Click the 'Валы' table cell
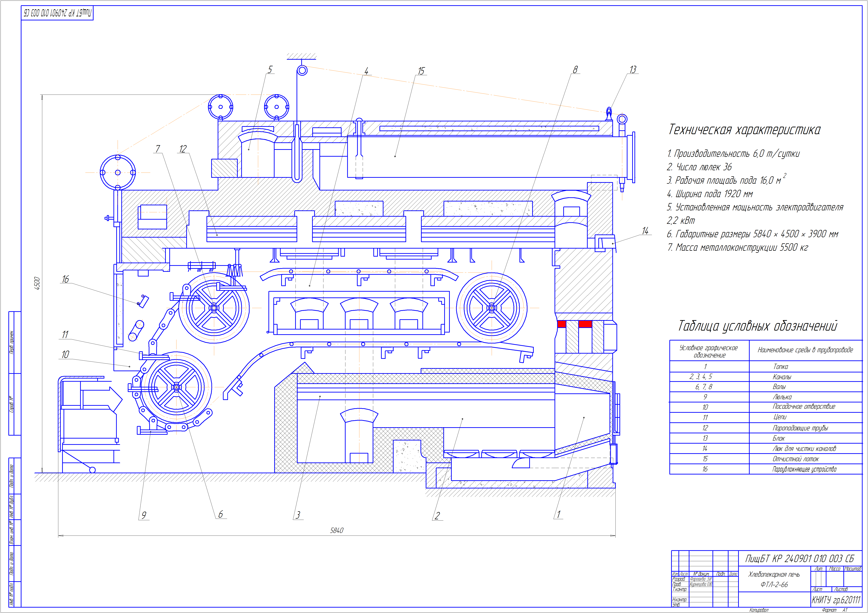Image resolution: width=868 pixels, height=613 pixels. (779, 387)
